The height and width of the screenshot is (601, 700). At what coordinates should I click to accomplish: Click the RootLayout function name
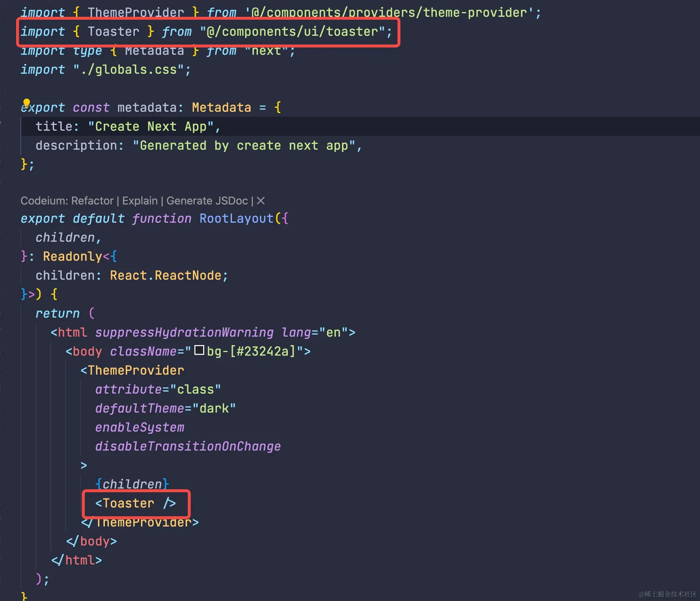236,218
